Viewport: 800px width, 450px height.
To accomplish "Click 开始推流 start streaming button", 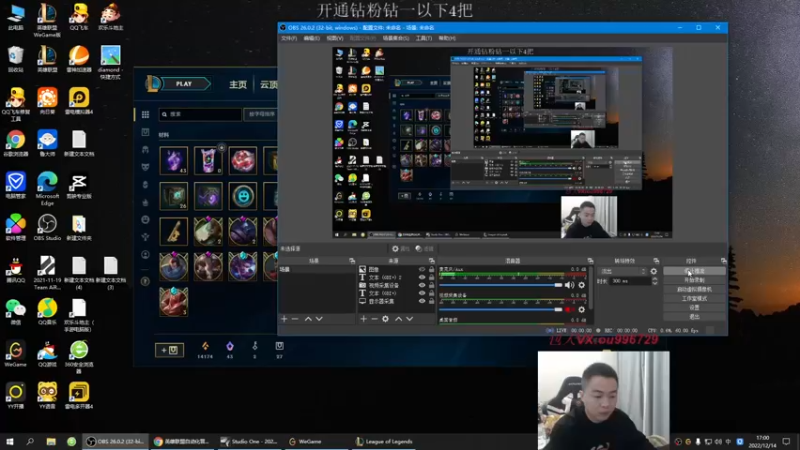I will pyautogui.click(x=694, y=271).
